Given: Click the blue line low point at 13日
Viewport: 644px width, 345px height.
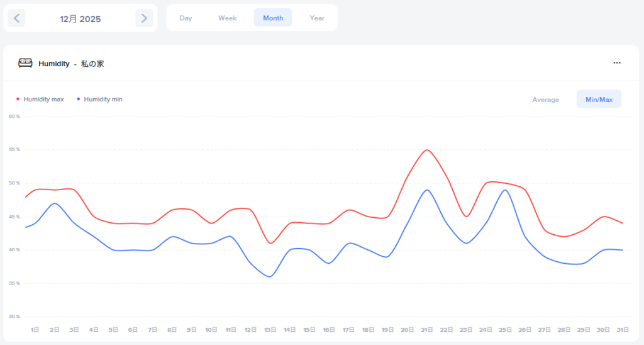Looking at the screenshot, I should pos(270,276).
